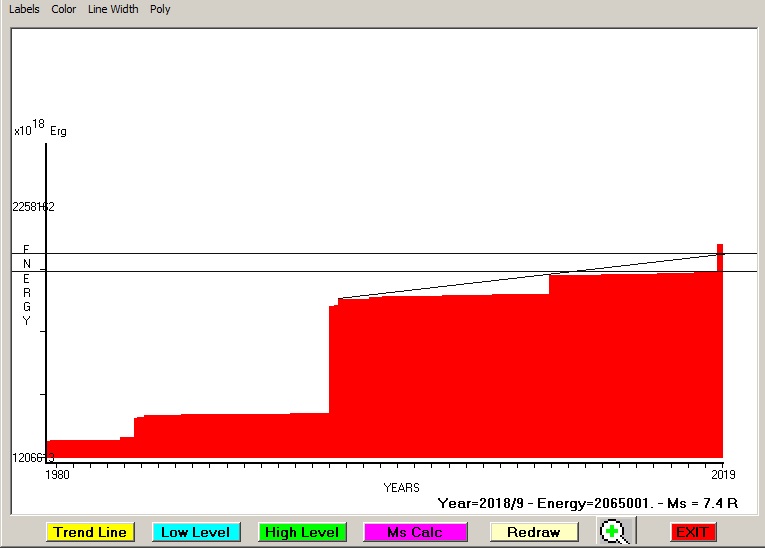The height and width of the screenshot is (548, 765).
Task: Open the Line Width menu
Action: (113, 9)
